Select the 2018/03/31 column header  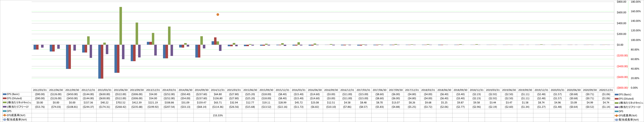428,90
